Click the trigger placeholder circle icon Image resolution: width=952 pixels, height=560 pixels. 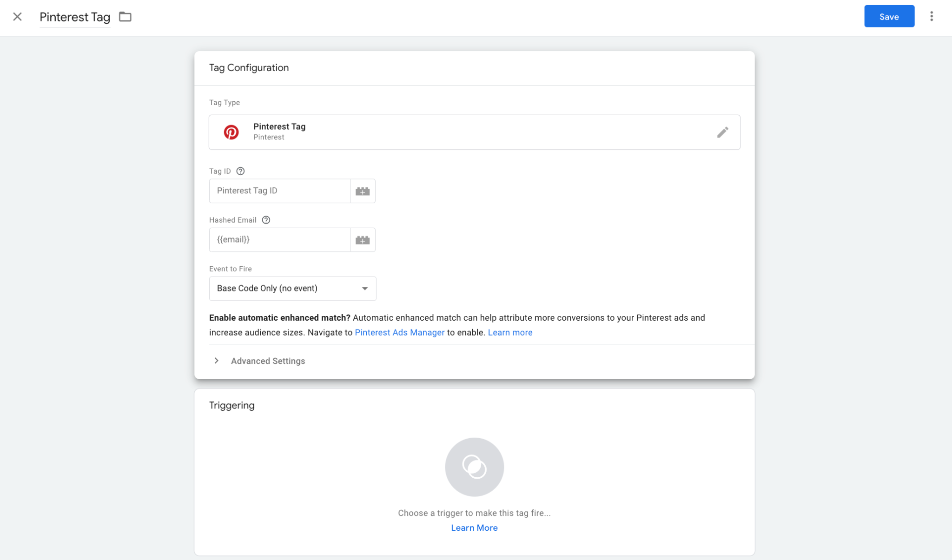click(474, 467)
